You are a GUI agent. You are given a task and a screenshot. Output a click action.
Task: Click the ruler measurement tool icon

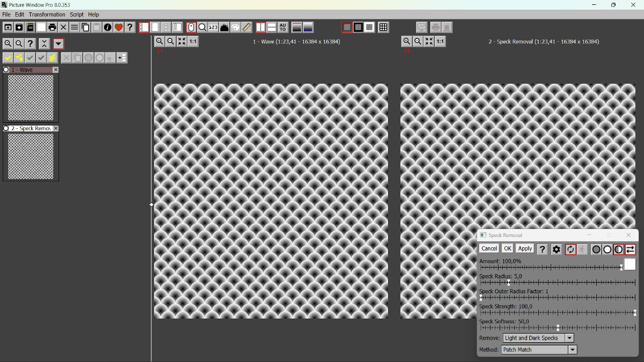(246, 27)
